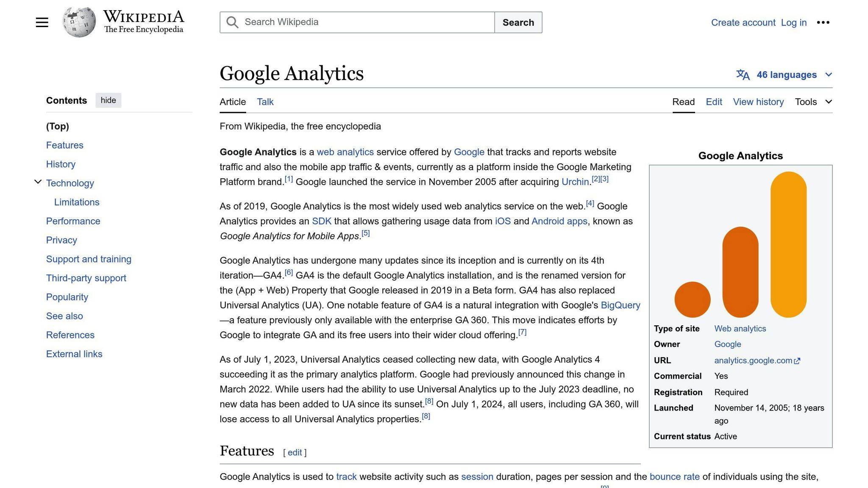This screenshot has height=488, width=868.
Task: Select the Edit tab
Action: pos(714,102)
